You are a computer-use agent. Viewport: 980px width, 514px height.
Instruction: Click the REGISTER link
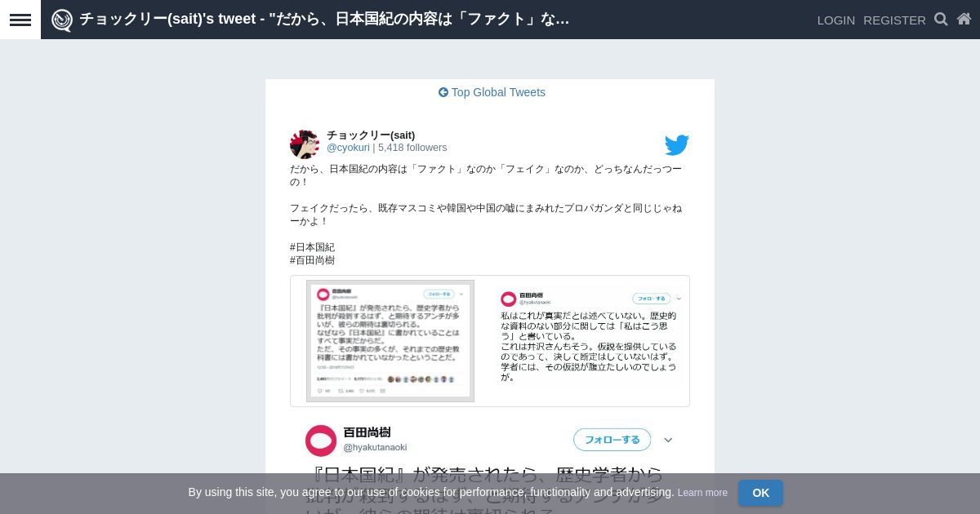click(894, 20)
